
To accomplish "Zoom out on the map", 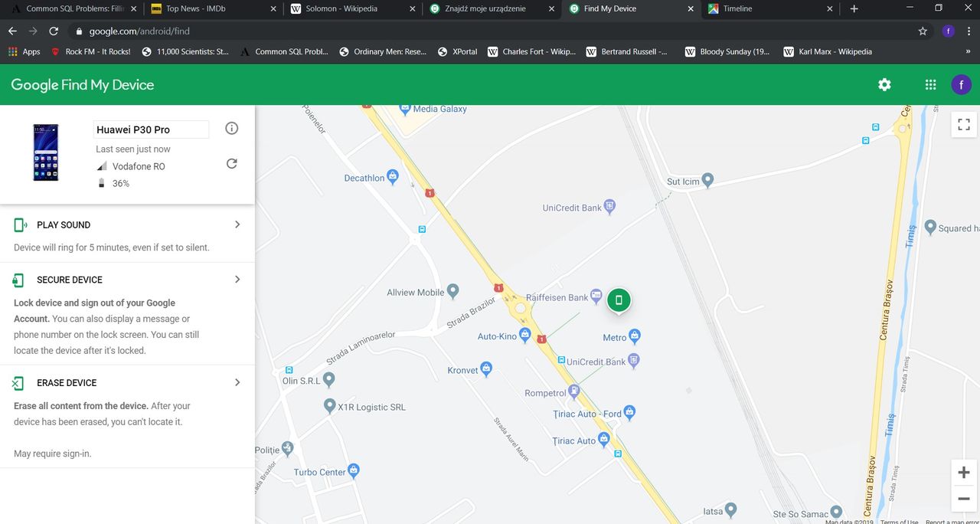I will (x=963, y=499).
